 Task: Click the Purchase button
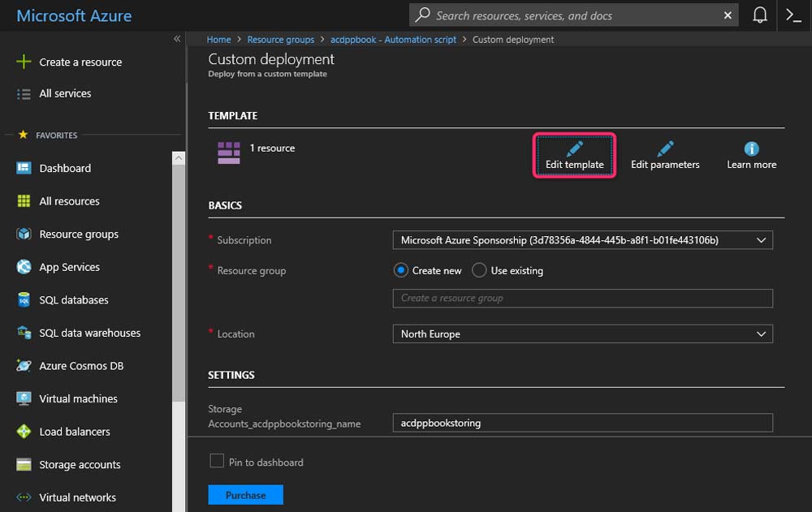click(245, 495)
